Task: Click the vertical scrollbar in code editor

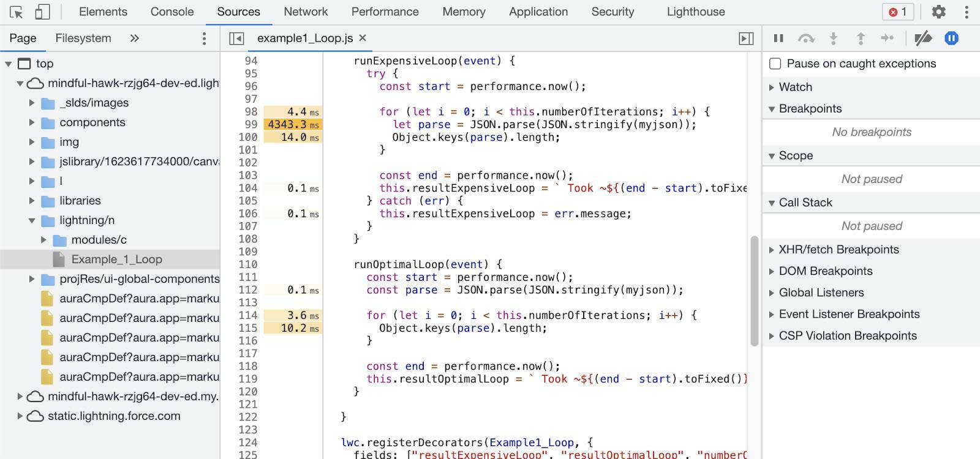Action: tap(755, 292)
